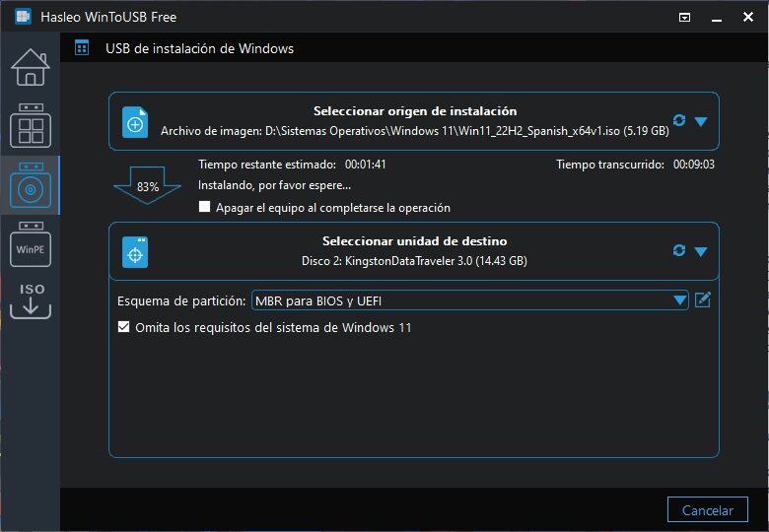Click the Seleccionar unidad de destino heading
This screenshot has width=769, height=532.
click(x=415, y=241)
